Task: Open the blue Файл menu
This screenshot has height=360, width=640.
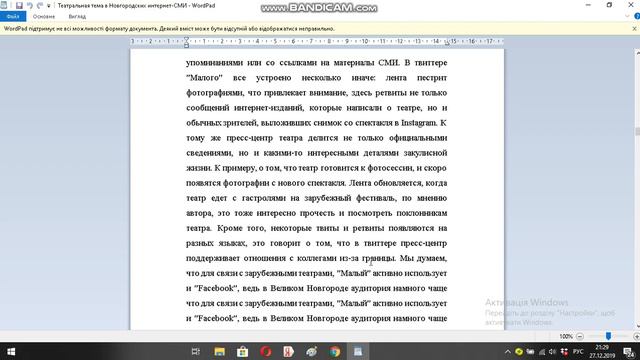Action: pos(13,16)
